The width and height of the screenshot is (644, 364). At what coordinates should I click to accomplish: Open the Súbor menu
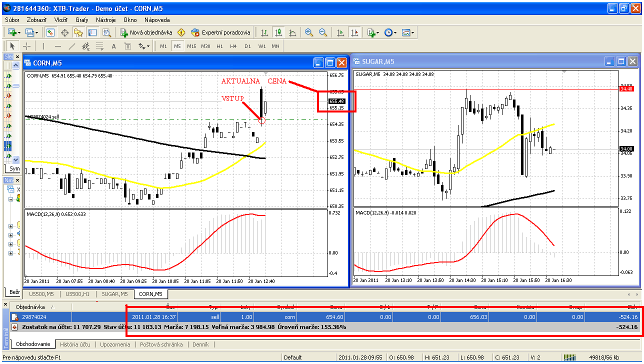12,20
